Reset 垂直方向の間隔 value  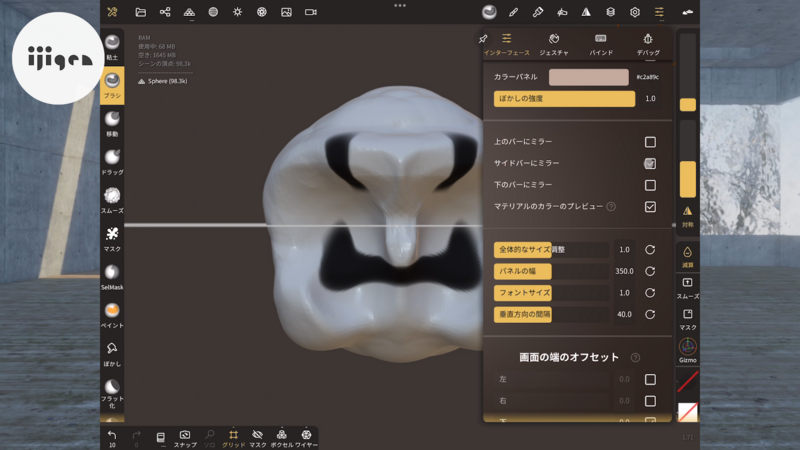pos(650,314)
